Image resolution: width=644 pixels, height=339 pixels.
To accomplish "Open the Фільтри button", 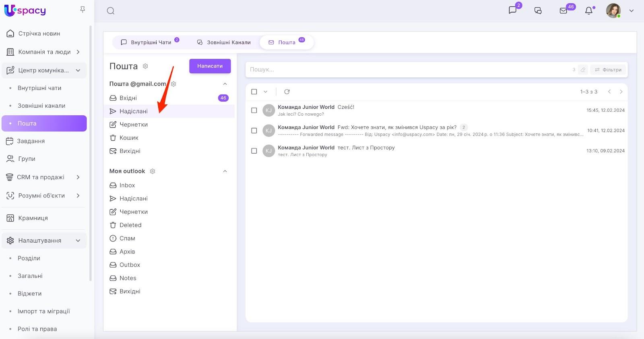I will pyautogui.click(x=608, y=70).
